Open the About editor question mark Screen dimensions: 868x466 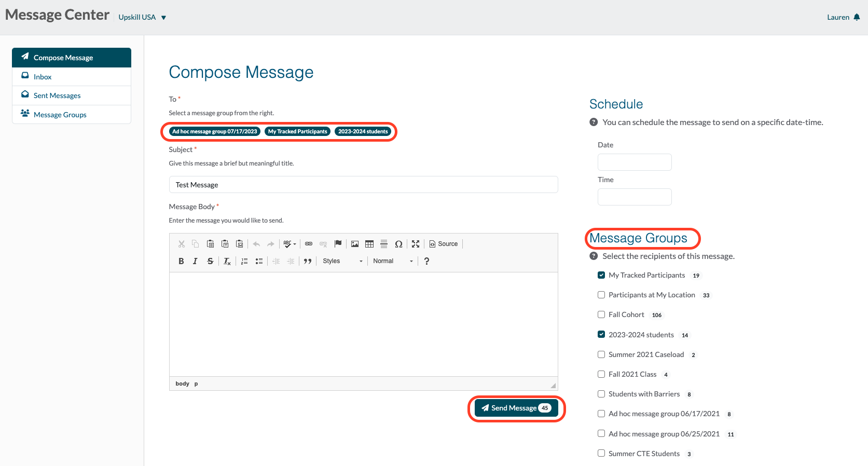(x=426, y=261)
